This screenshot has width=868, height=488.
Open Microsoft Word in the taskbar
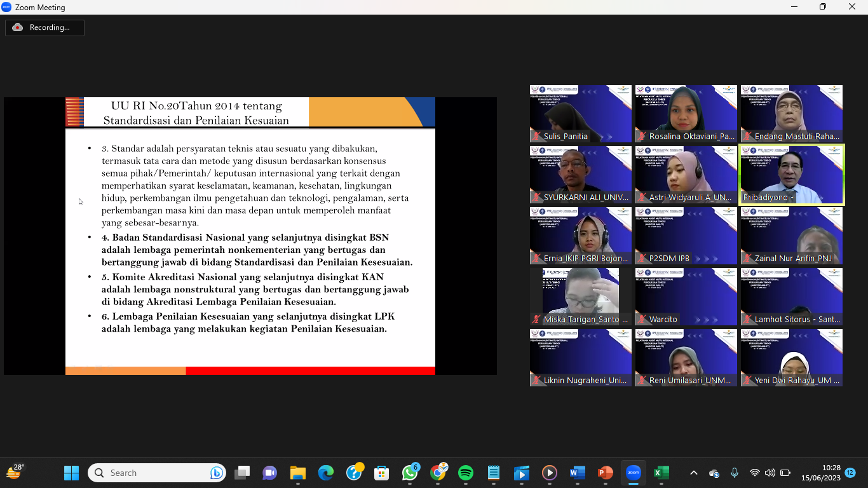point(577,473)
